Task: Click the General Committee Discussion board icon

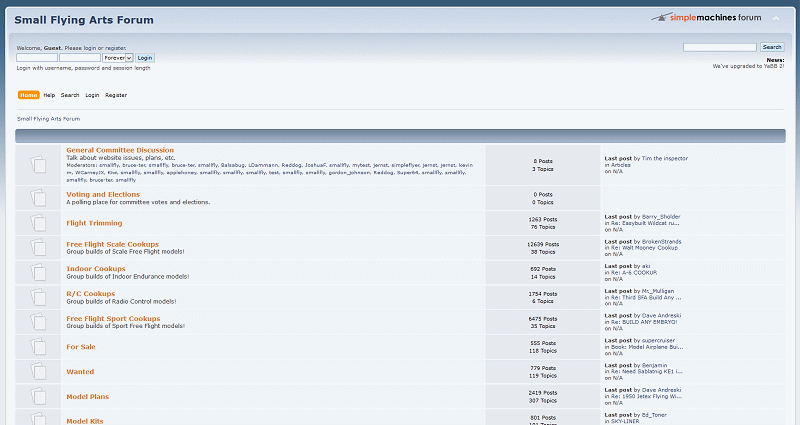Action: (38, 165)
